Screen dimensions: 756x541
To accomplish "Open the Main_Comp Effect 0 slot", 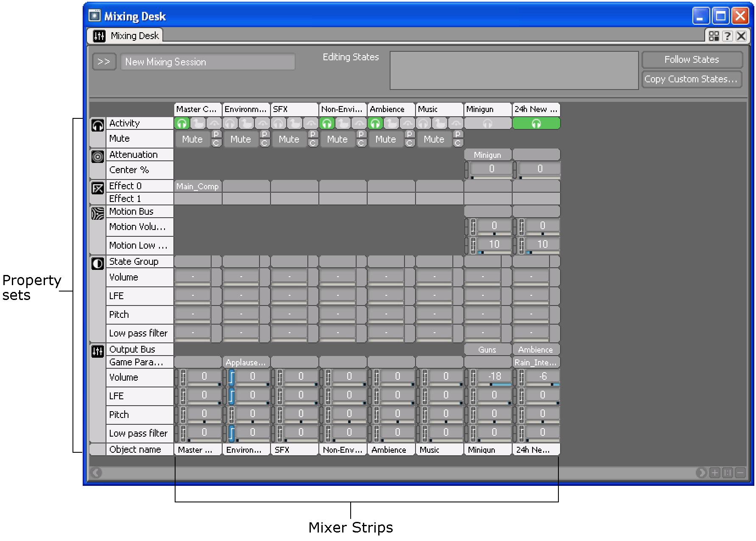I will tap(198, 186).
